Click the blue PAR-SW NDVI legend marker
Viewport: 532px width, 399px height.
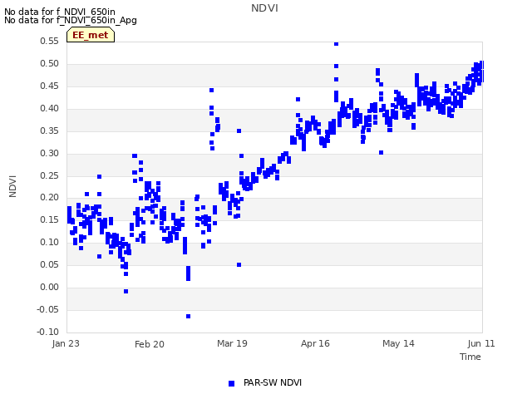pos(231,383)
